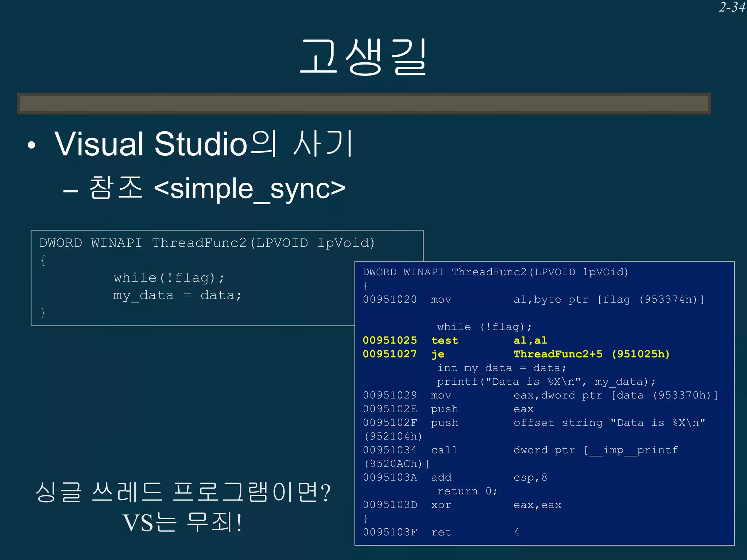The height and width of the screenshot is (560, 747).
Task: Click the highlighted 00951025 test al,al line
Action: 455,341
